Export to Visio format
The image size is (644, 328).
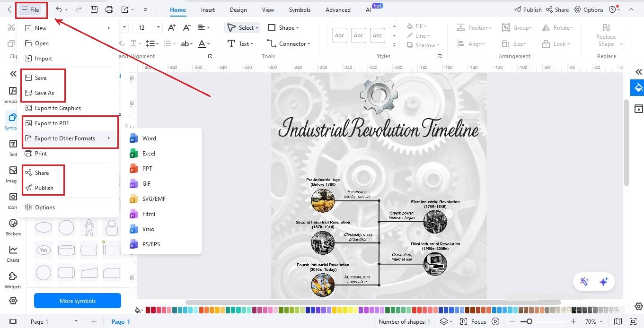(x=161, y=229)
